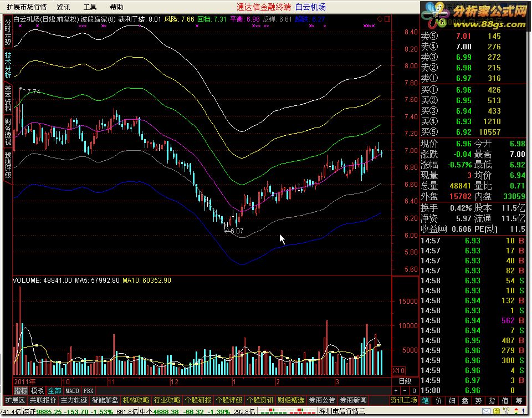Click the 深圳电信行情三 server label
Screen dimensions: 532x418
click(x=342, y=412)
